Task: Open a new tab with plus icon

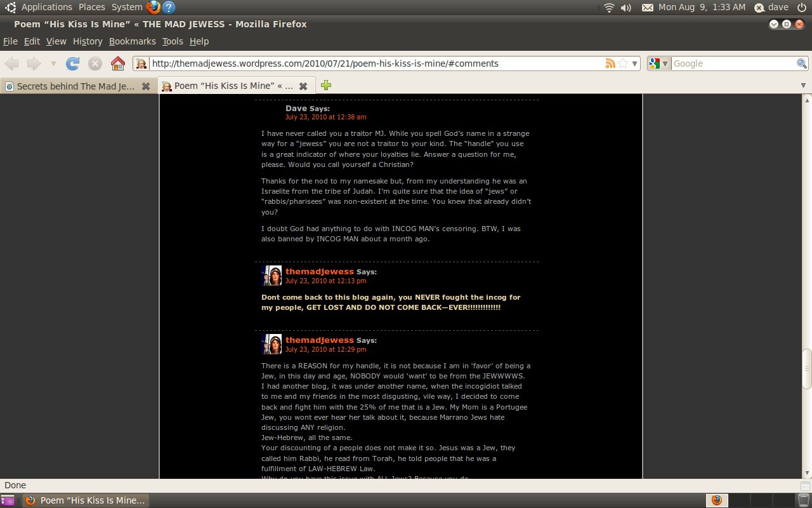Action: (326, 86)
